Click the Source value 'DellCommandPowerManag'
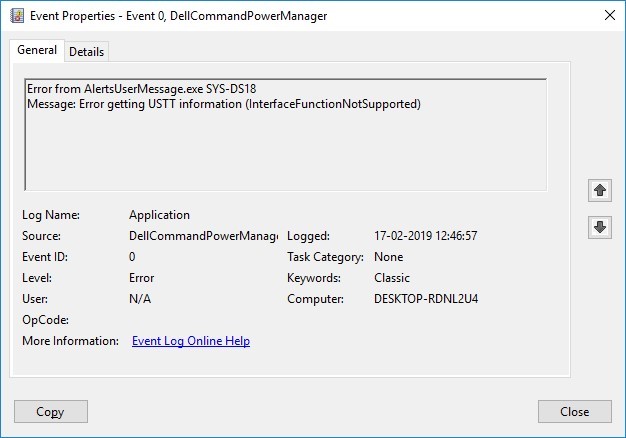 coord(204,236)
